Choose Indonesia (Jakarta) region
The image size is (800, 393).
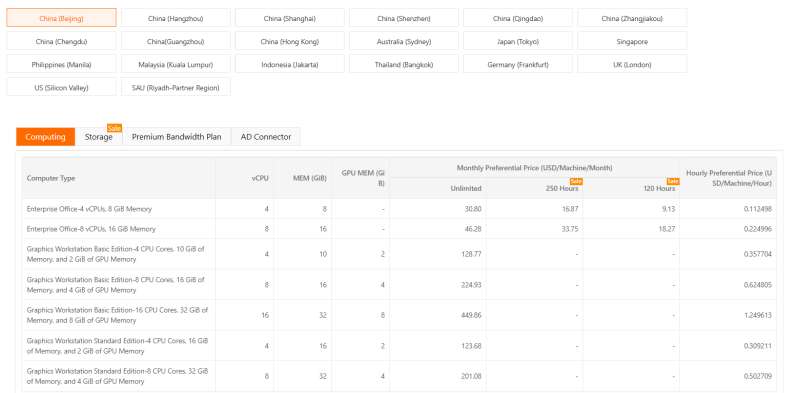coord(290,65)
